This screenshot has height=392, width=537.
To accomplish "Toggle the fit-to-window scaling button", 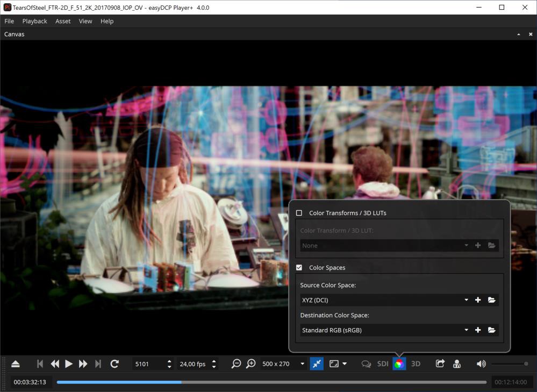I will tap(317, 364).
